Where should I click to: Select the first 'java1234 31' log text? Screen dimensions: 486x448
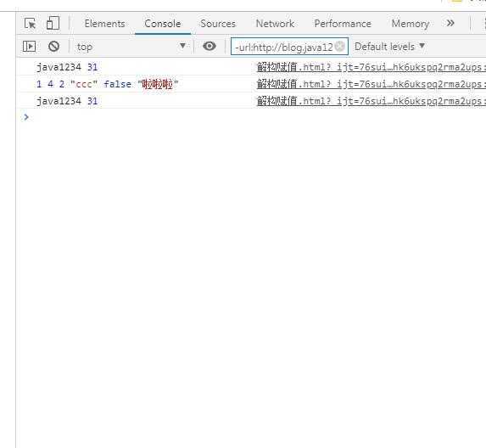[x=67, y=67]
